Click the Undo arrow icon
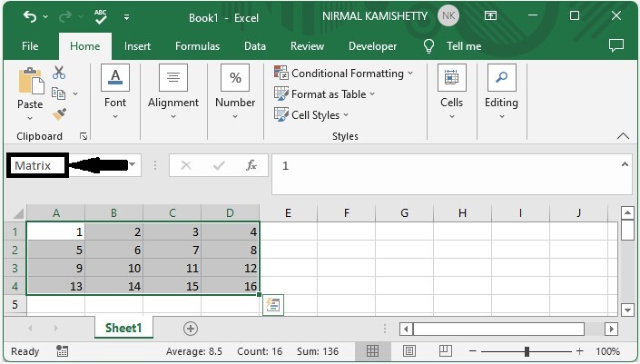The image size is (640, 364). click(30, 17)
